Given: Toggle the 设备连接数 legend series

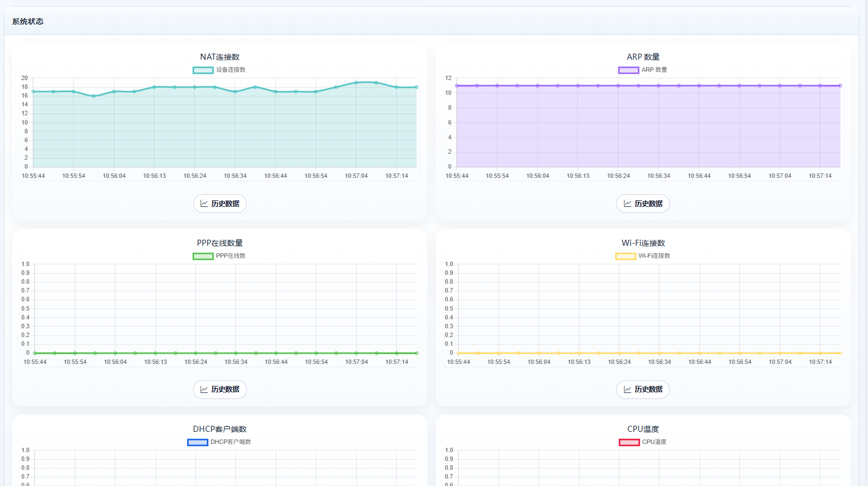Looking at the screenshot, I should pos(219,70).
